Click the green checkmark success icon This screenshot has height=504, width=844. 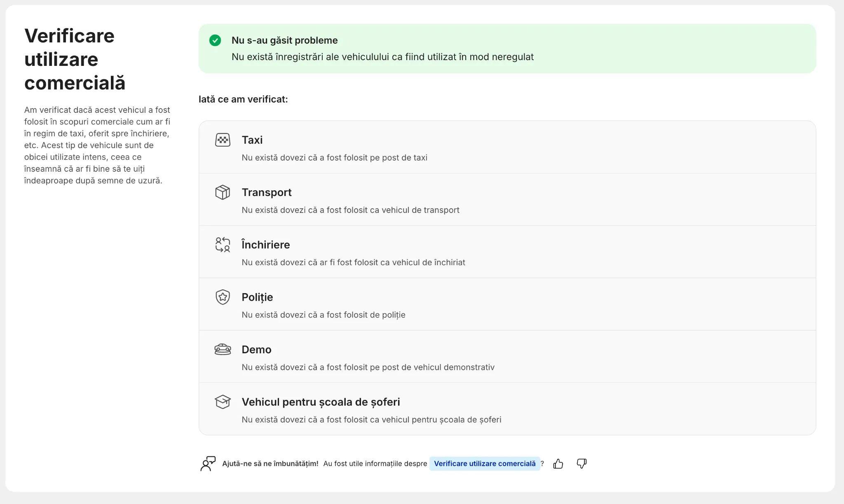click(215, 40)
